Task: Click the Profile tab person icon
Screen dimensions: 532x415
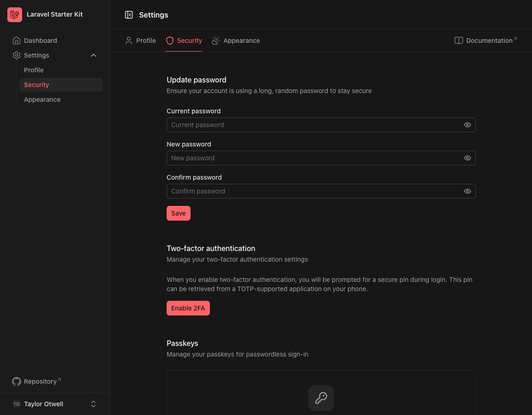Action: pos(129,41)
